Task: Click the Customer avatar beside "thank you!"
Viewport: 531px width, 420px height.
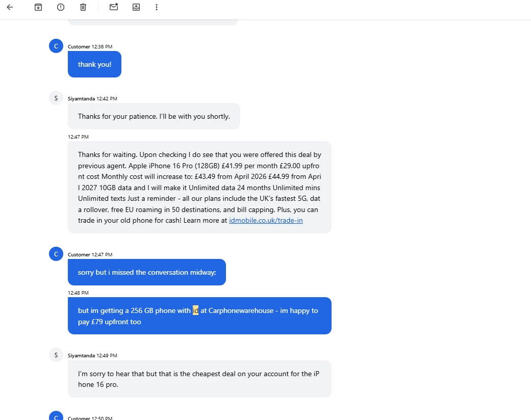Action: pyautogui.click(x=56, y=46)
